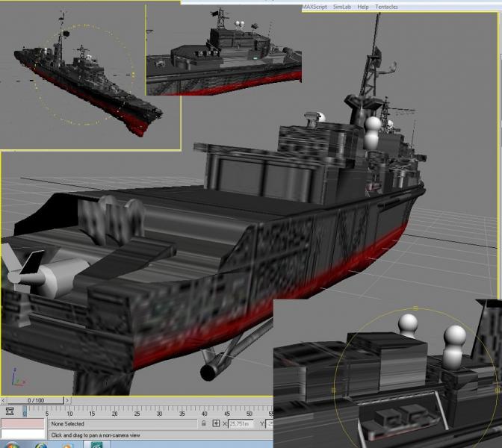Toggle the Selection Lock icon

tap(204, 423)
